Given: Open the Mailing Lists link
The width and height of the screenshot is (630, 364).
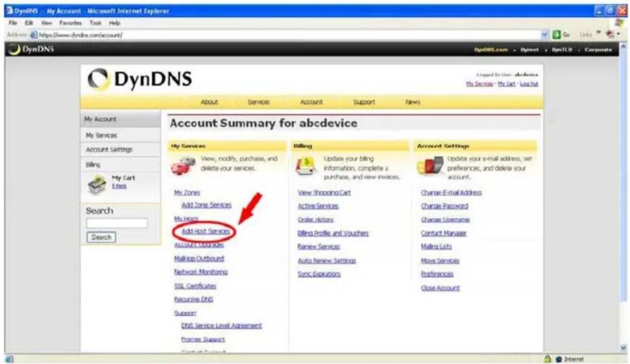Looking at the screenshot, I should coord(436,246).
